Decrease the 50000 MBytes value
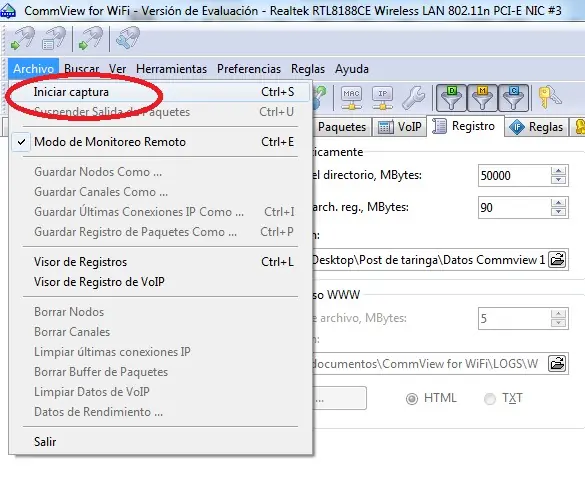The height and width of the screenshot is (480, 585). click(559, 180)
